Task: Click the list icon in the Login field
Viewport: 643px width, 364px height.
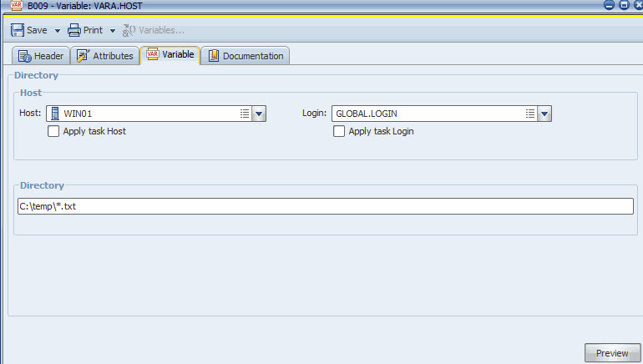Action: tap(530, 114)
